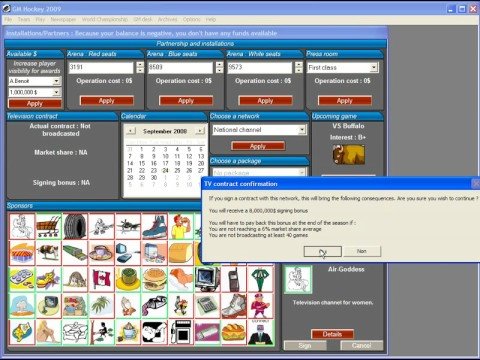Go to next month in calendar
Image resolution: width=480 pixels, height=360 pixels.
click(x=200, y=131)
